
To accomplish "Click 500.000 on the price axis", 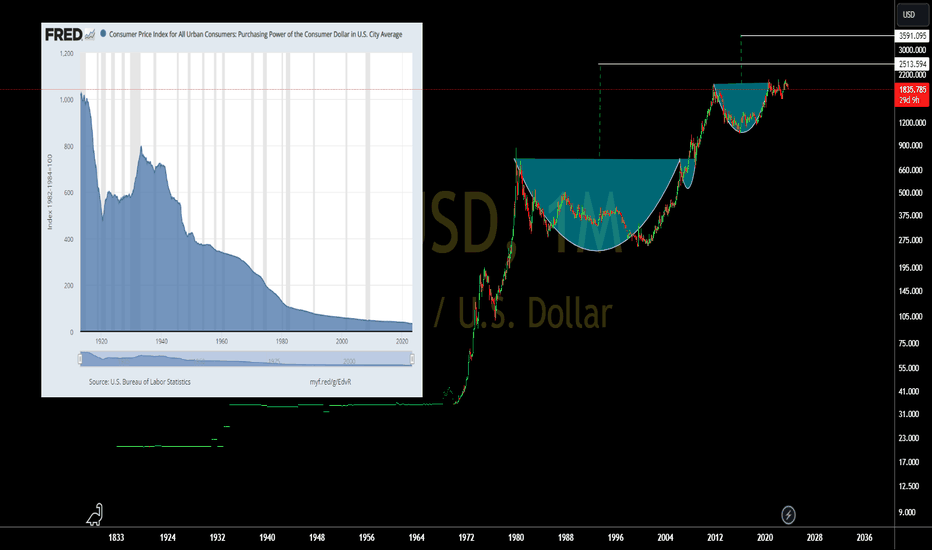I will point(911,193).
